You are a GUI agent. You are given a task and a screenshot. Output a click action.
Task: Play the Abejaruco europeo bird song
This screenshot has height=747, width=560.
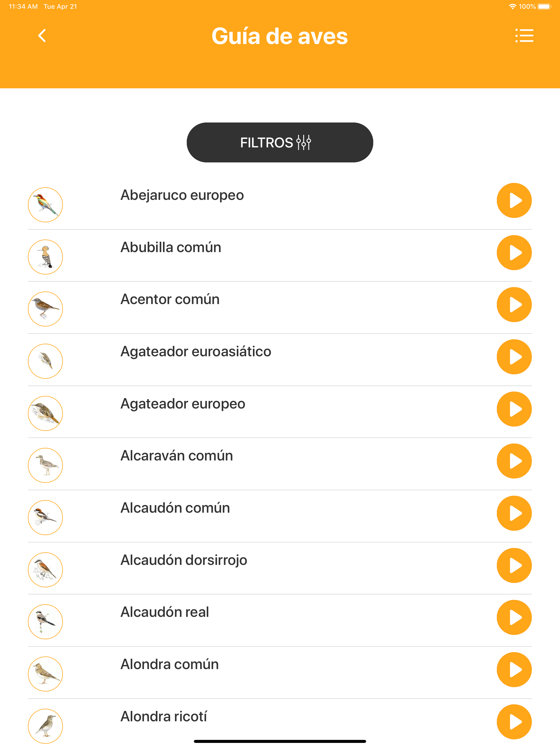click(514, 201)
